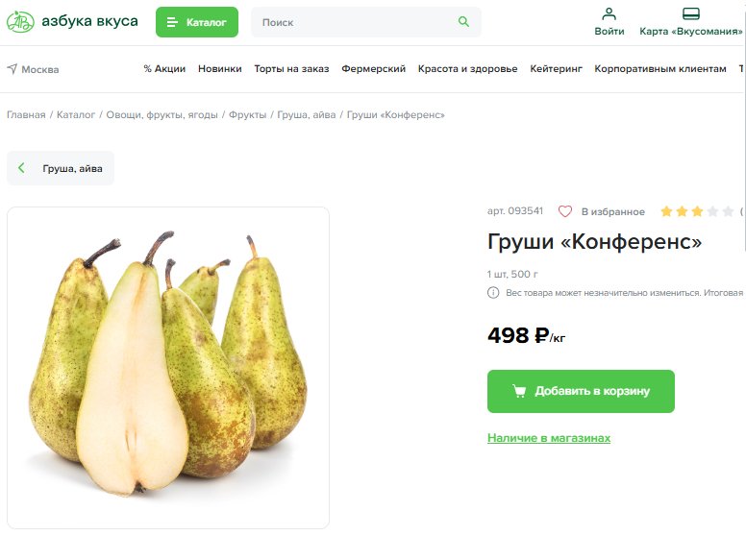Rate the product with the third star
Image resolution: width=746 pixels, height=560 pixels.
pos(697,211)
